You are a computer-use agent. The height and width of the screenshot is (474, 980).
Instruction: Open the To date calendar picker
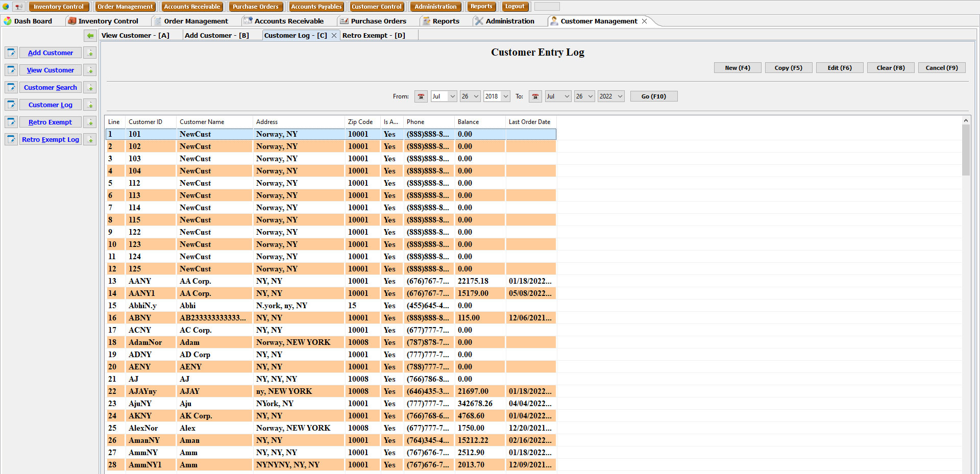(535, 96)
